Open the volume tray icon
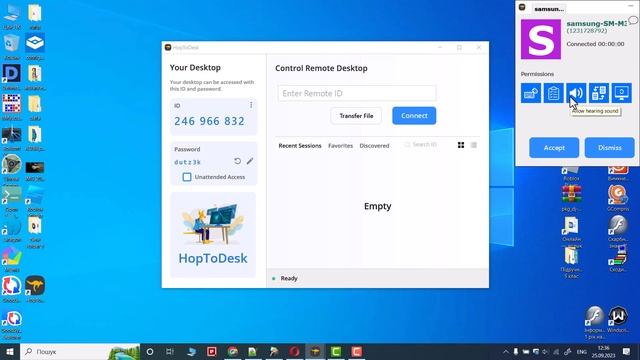640x360 pixels. point(546,351)
